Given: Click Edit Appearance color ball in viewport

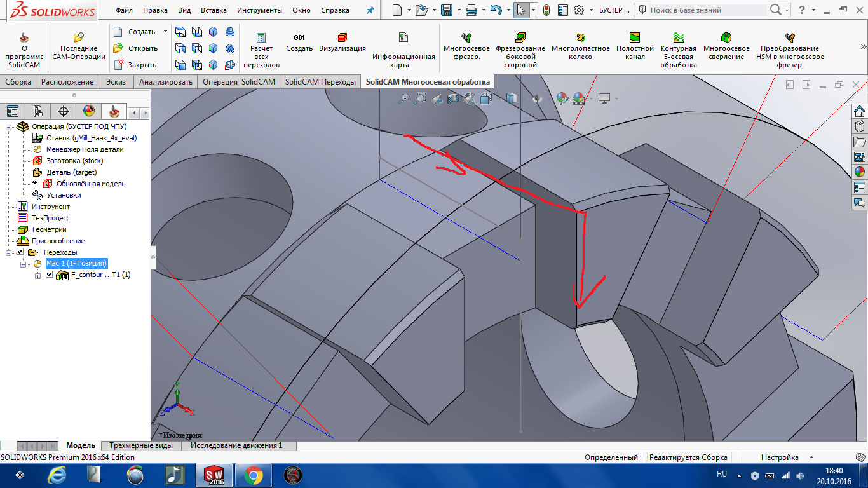Looking at the screenshot, I should pos(562,98).
